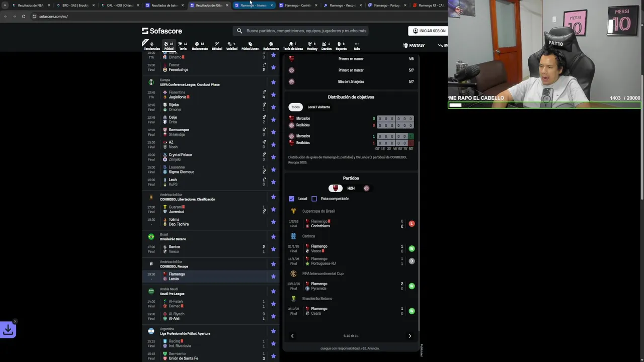Favorite the Flamengo vs Lanús match star
Viewport: 644px width, 362px height.
273,277
